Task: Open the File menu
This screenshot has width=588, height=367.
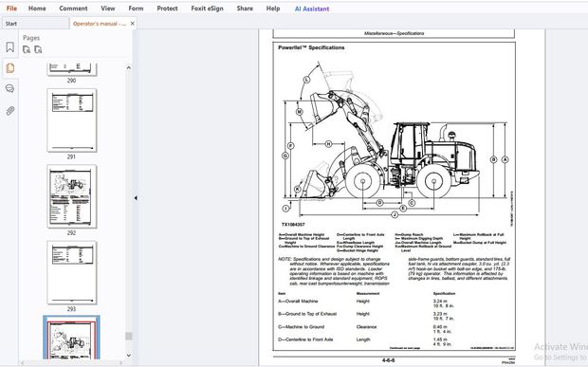Action: pos(11,9)
